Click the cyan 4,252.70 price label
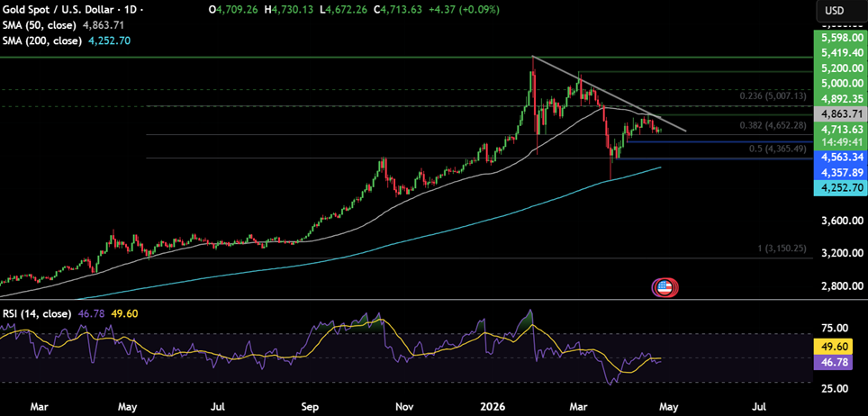Screen dimensions: 868x416 (x=839, y=187)
